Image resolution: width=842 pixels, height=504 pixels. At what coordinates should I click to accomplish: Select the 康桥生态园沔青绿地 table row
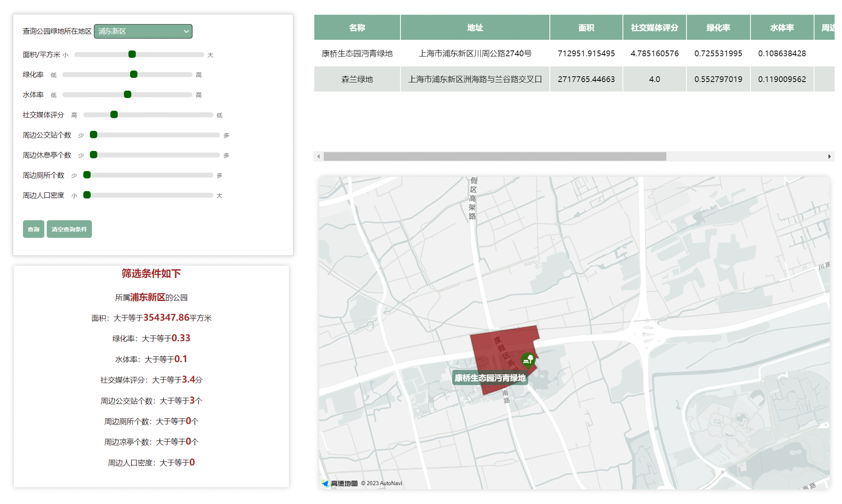click(x=357, y=53)
